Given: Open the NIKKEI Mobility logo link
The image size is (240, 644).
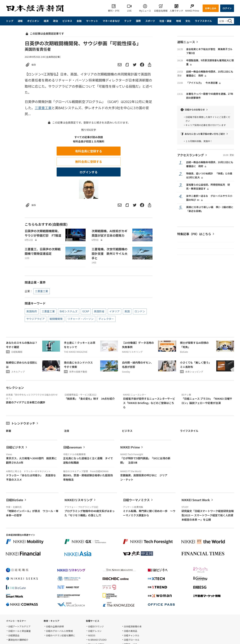Looking at the screenshot, I should [x=25, y=542].
